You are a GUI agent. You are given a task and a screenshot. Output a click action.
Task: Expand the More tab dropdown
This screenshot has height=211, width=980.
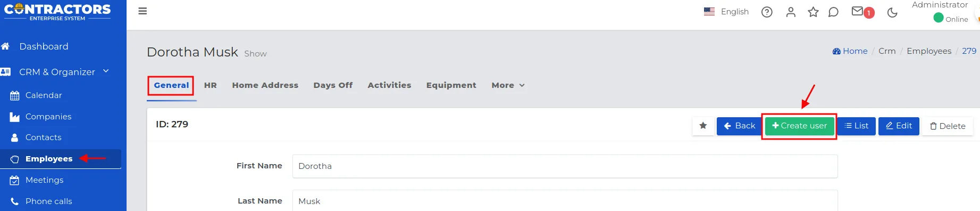(508, 85)
